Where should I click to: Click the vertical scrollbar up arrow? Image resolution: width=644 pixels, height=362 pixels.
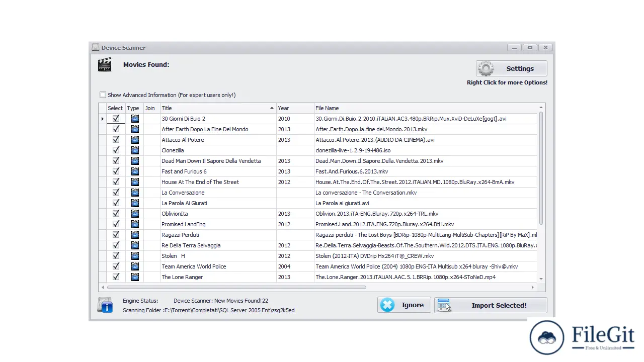click(x=541, y=108)
